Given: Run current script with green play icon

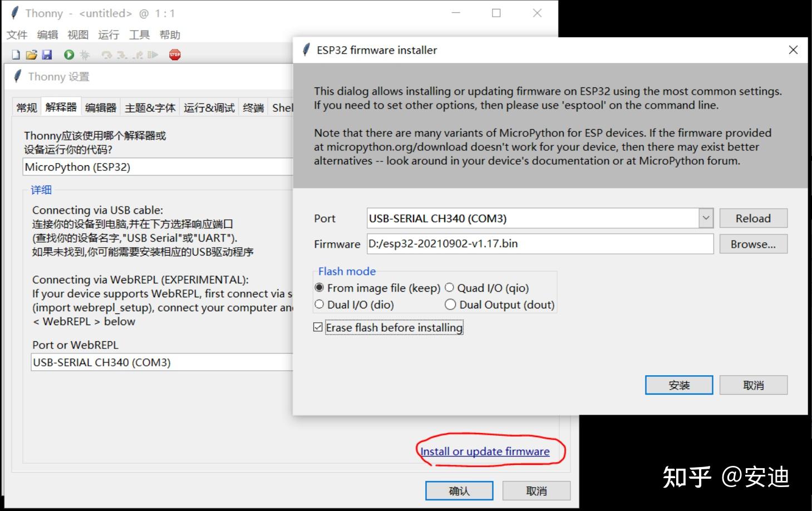Looking at the screenshot, I should click(x=69, y=55).
